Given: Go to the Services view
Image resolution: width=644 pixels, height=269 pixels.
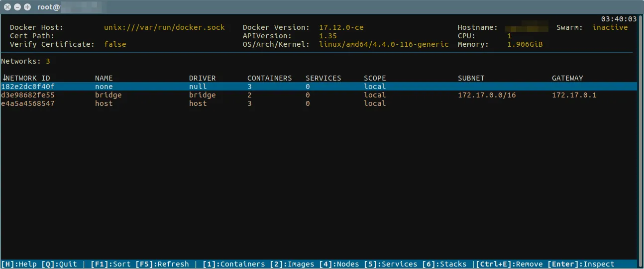Looking at the screenshot, I should [x=391, y=264].
